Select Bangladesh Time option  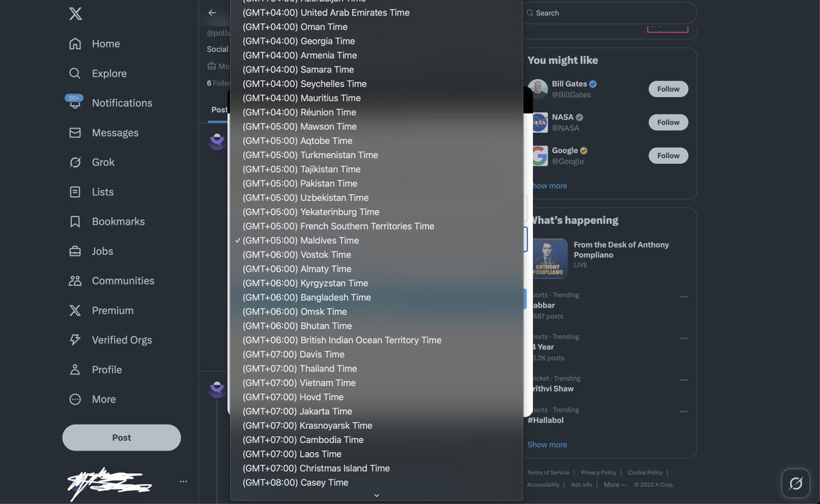coord(377,297)
